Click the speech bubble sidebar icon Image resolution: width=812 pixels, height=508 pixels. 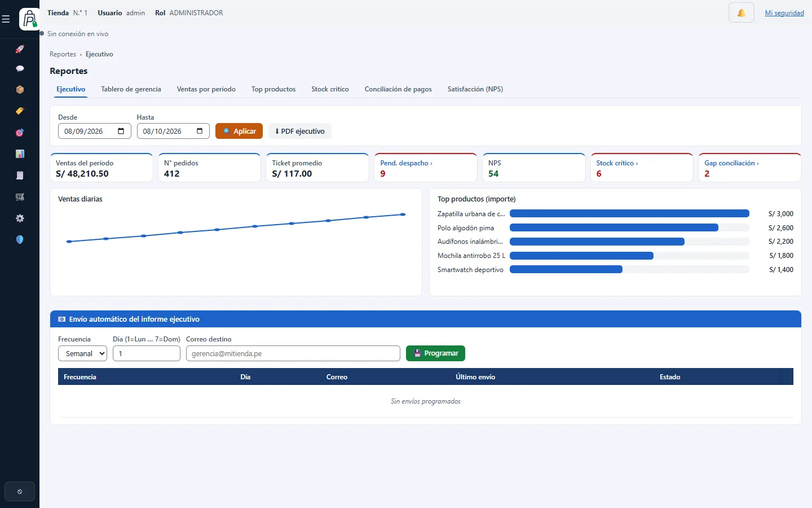(20, 68)
